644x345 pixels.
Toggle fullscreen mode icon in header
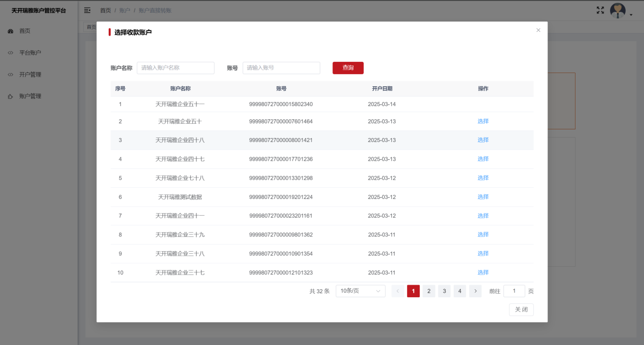click(x=600, y=10)
